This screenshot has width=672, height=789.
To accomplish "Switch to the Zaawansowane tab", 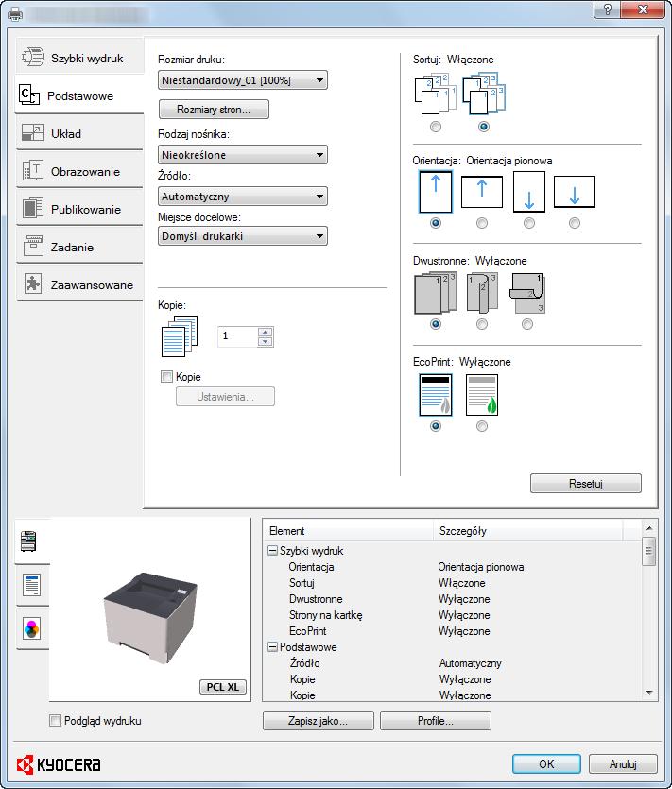I will [x=80, y=284].
